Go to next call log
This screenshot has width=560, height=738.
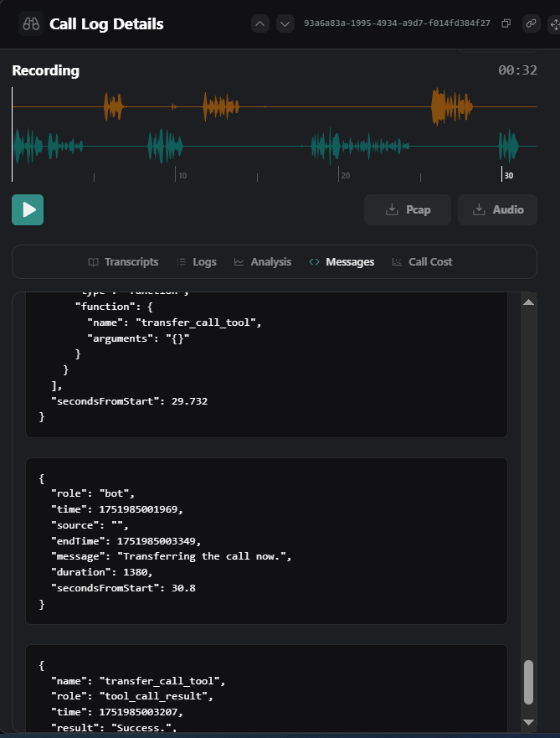pos(285,23)
